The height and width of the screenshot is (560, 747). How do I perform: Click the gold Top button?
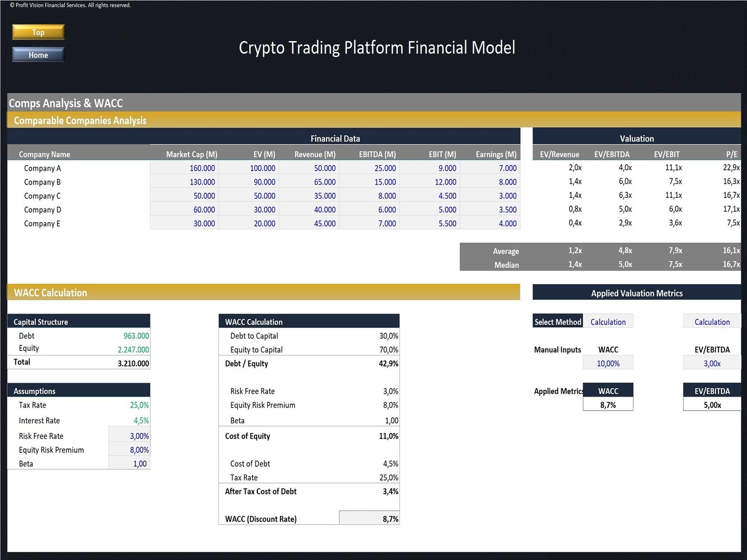coord(38,32)
